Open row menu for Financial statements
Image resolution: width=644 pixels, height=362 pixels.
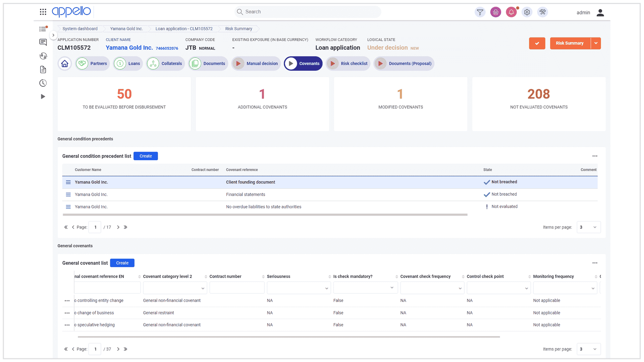68,195
